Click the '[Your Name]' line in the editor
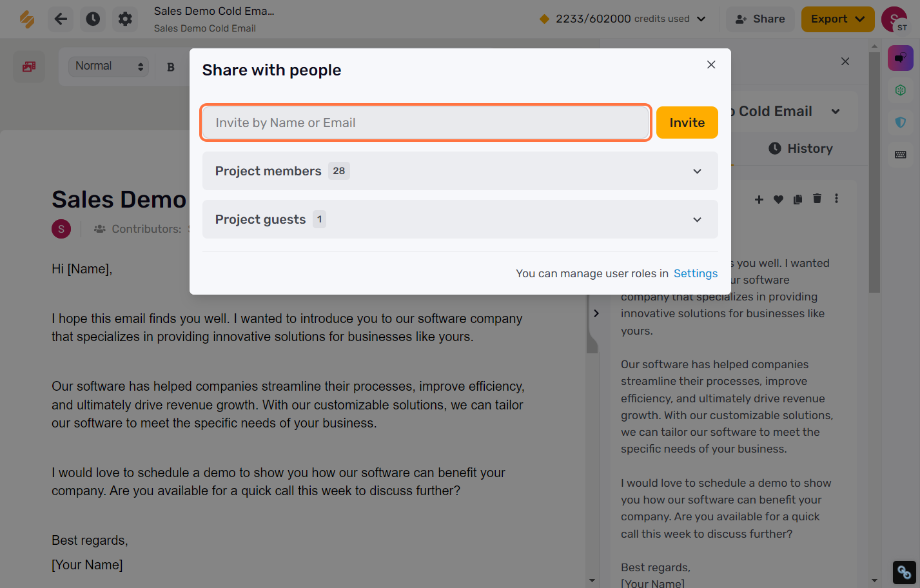The image size is (920, 588). tap(87, 565)
